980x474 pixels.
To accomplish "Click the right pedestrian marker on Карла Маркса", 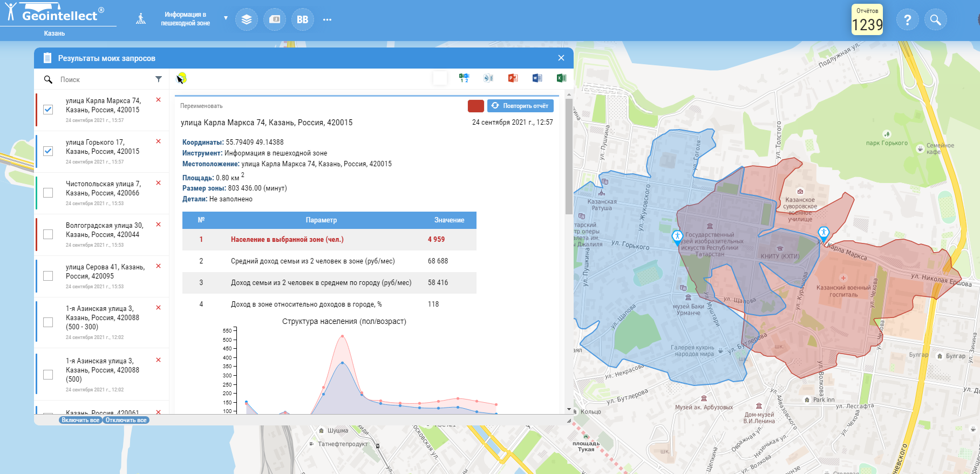I will (x=824, y=234).
